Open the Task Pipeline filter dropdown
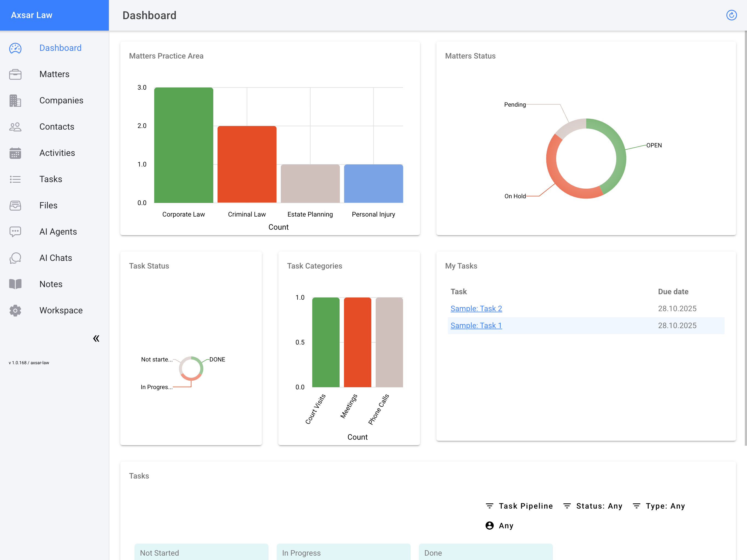This screenshot has width=747, height=560. [x=519, y=506]
